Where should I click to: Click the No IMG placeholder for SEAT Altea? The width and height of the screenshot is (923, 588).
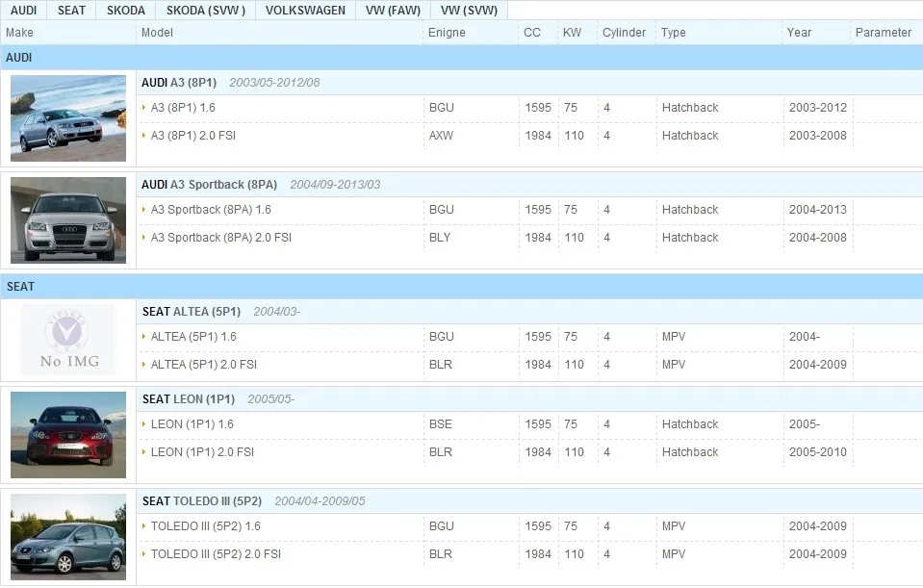click(x=68, y=341)
